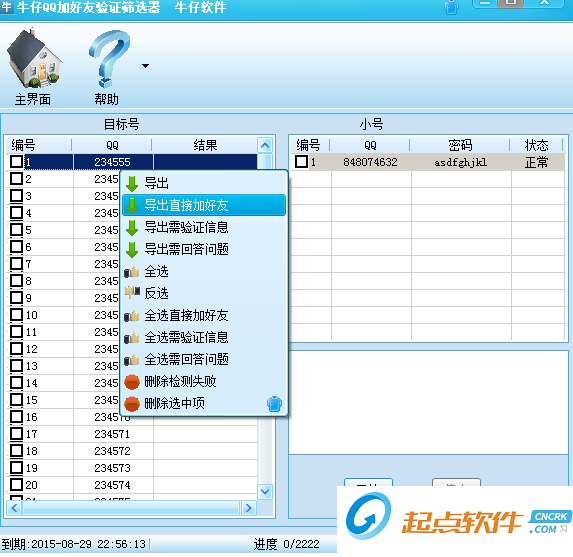
Task: Click the red icon beside 删除选中项
Action: pos(132,404)
